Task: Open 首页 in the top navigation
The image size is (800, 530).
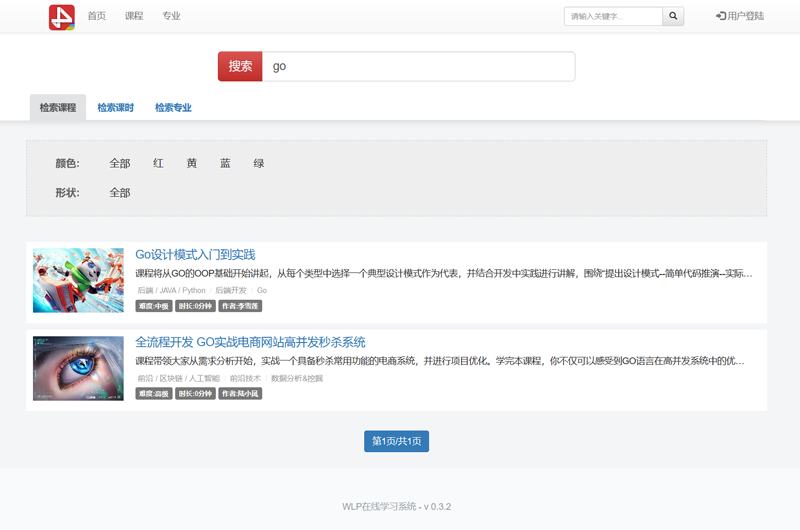Action: coord(97,16)
